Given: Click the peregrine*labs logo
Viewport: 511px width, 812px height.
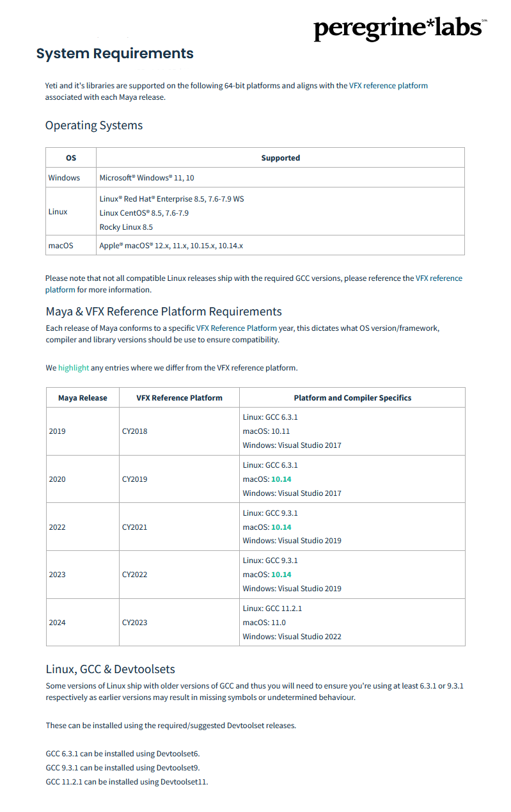Looking at the screenshot, I should pos(400,29).
